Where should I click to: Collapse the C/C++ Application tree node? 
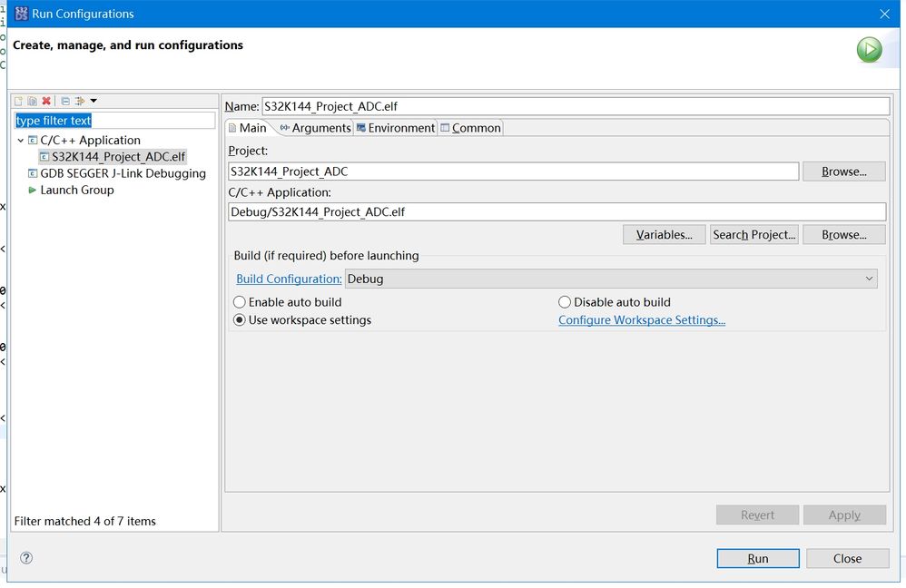(x=21, y=141)
